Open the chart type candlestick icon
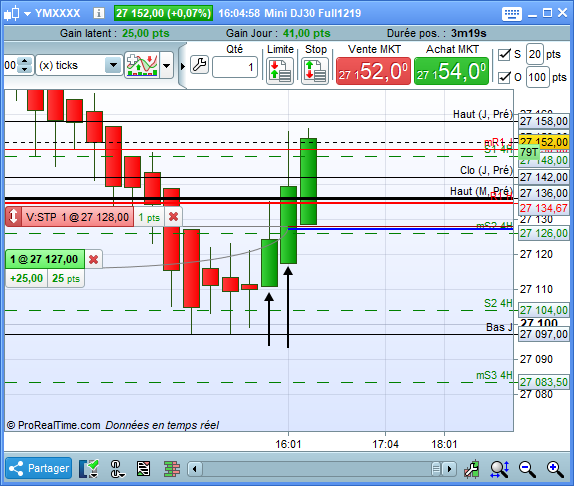The width and height of the screenshot is (574, 486). [11, 14]
